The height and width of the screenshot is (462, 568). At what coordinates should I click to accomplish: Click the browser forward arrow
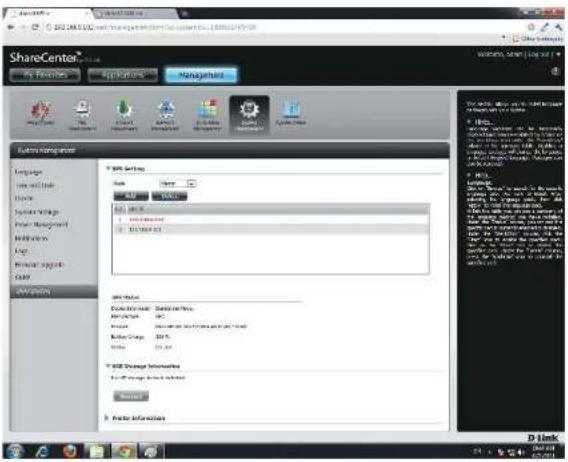pyautogui.click(x=23, y=27)
